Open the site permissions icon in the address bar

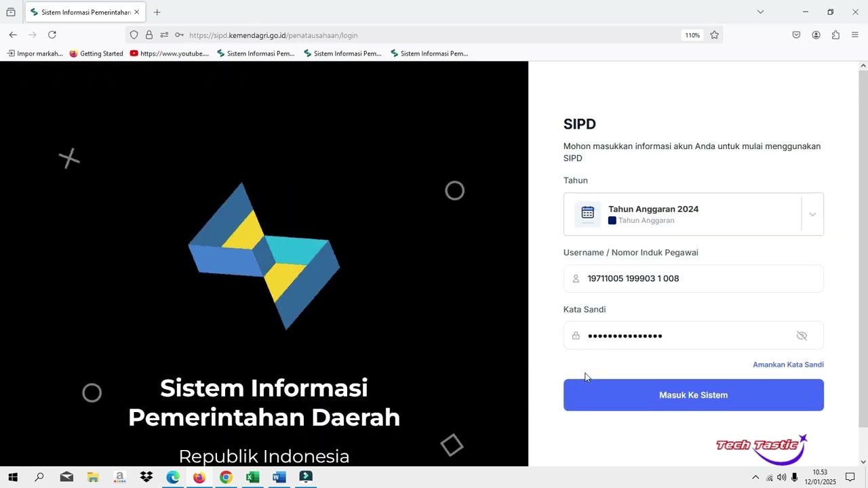point(164,35)
